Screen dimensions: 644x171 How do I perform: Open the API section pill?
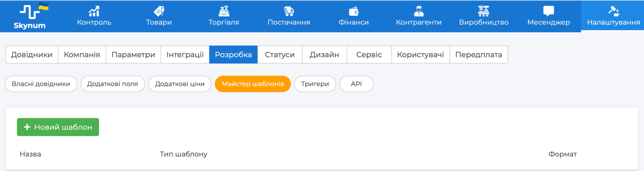pyautogui.click(x=356, y=84)
